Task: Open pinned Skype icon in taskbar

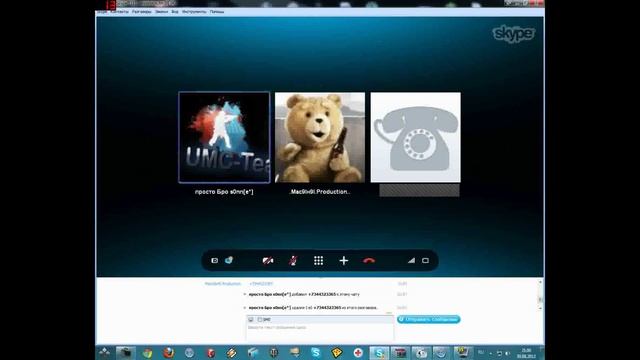Action: pos(316,353)
